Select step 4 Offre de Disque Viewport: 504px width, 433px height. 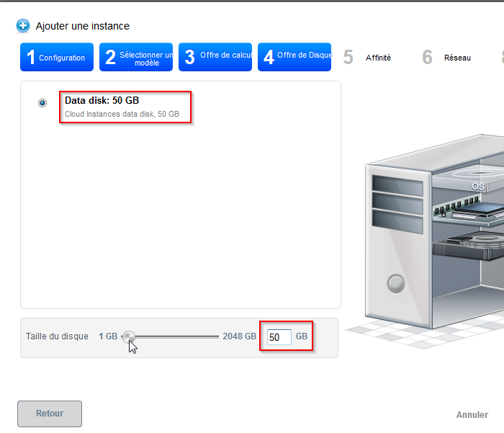click(294, 57)
